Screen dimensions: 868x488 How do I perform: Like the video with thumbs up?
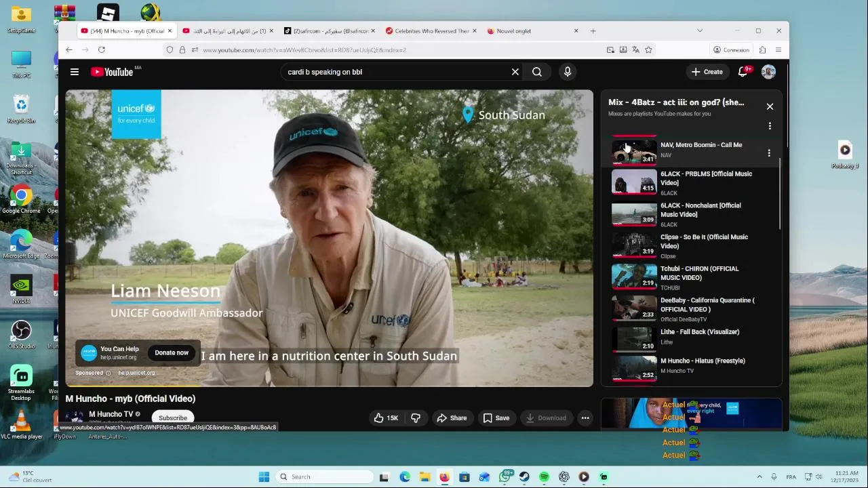tap(386, 418)
